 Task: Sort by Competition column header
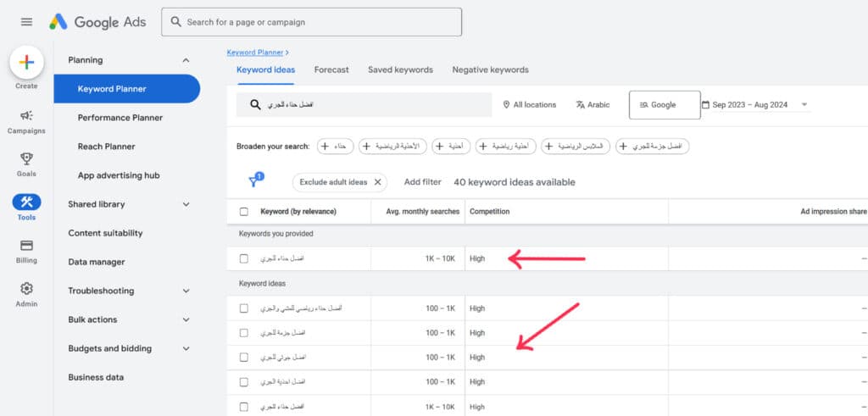(490, 211)
